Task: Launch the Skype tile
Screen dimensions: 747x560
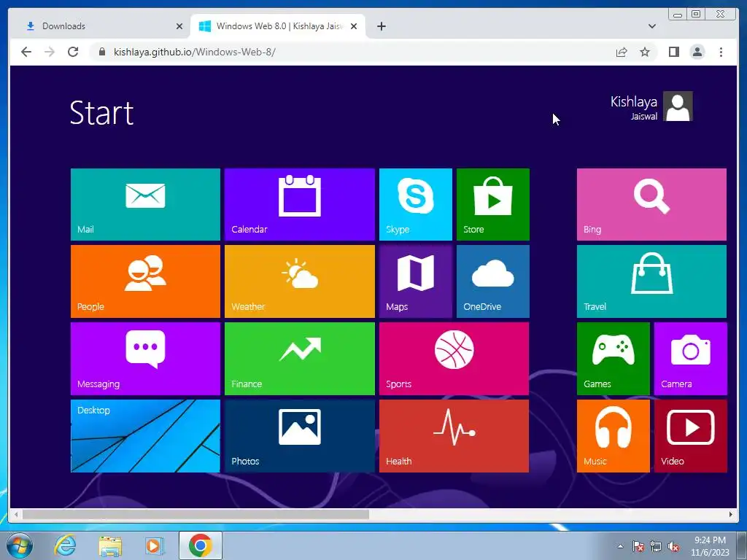Action: click(415, 204)
